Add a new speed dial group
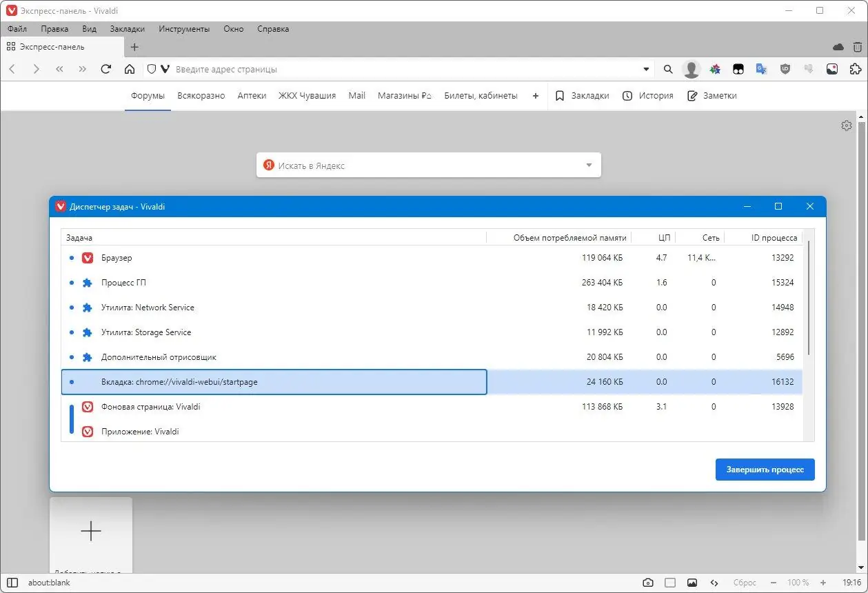This screenshot has width=868, height=593. pyautogui.click(x=536, y=96)
